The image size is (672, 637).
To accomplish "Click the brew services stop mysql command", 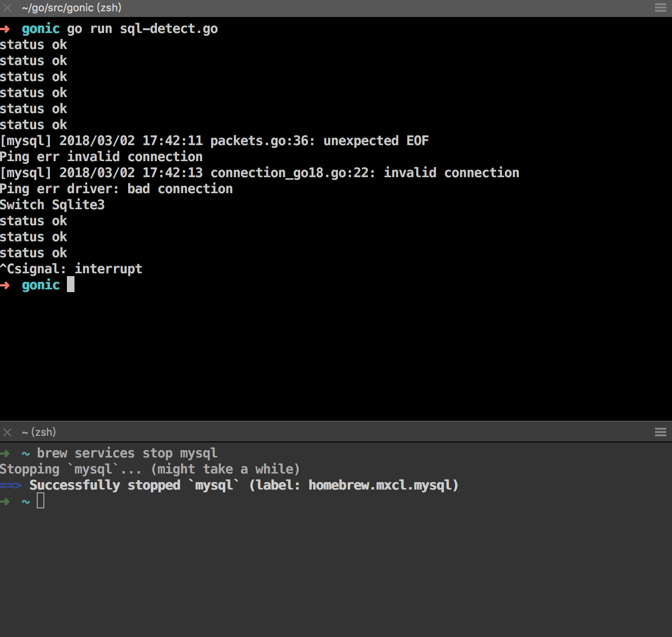I will 127,453.
